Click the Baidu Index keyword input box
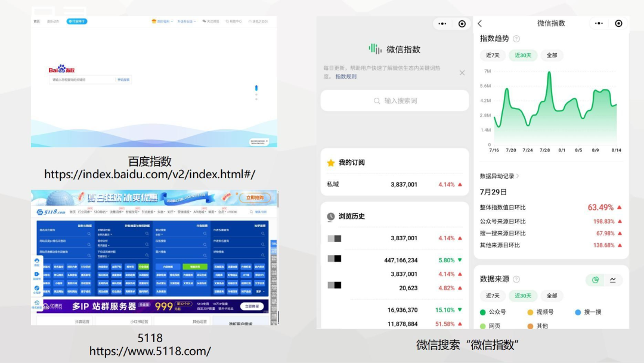 pos(82,80)
